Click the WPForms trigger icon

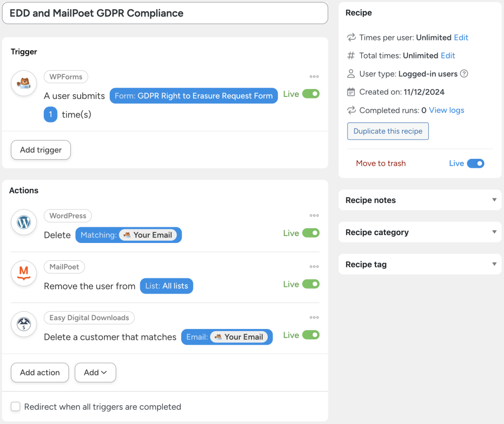pyautogui.click(x=24, y=84)
